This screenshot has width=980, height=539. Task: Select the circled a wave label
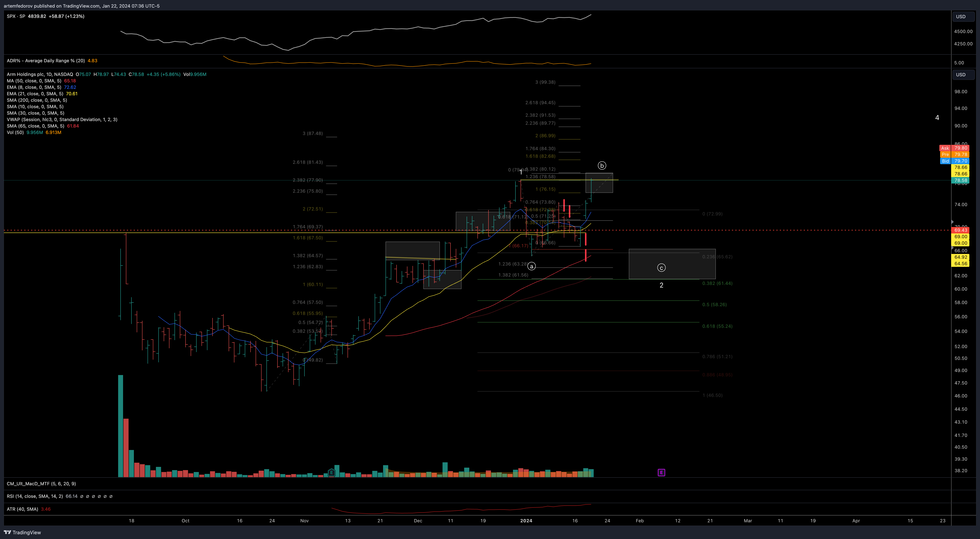tap(531, 266)
